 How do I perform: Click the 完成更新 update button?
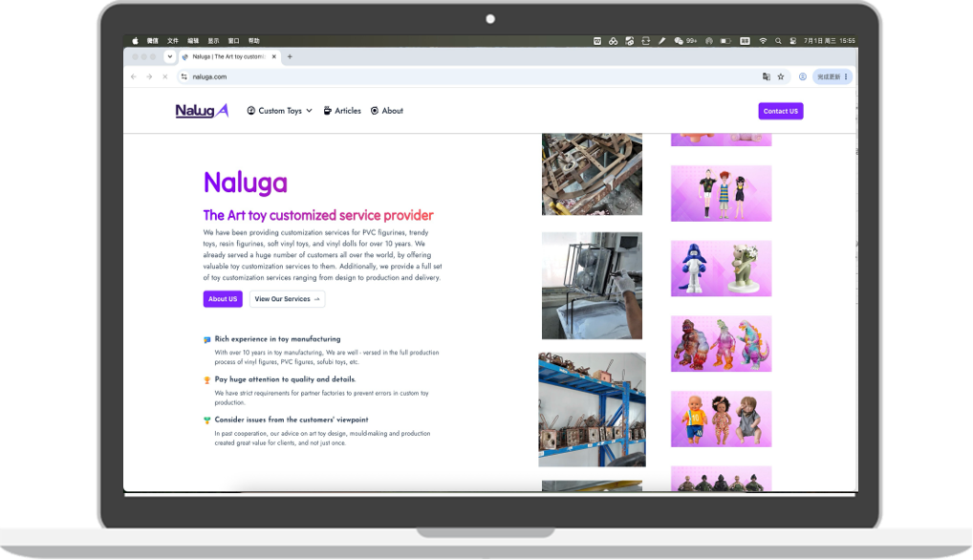click(832, 76)
